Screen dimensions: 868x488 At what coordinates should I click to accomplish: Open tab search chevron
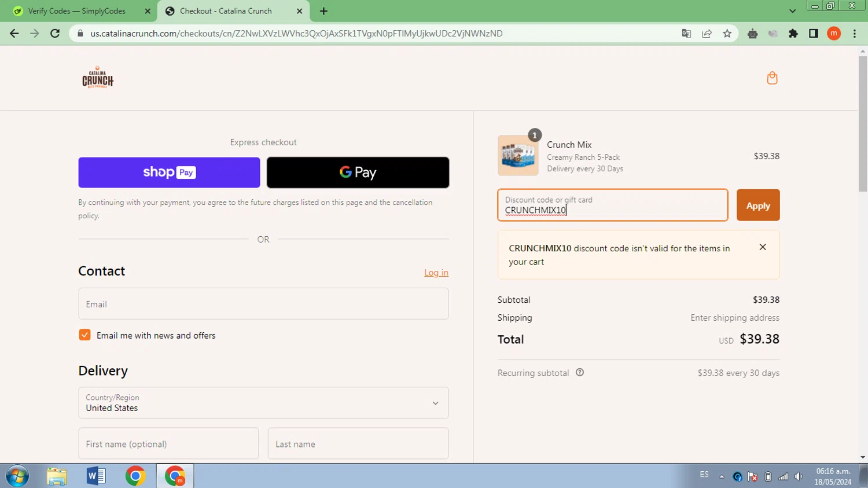coord(792,11)
